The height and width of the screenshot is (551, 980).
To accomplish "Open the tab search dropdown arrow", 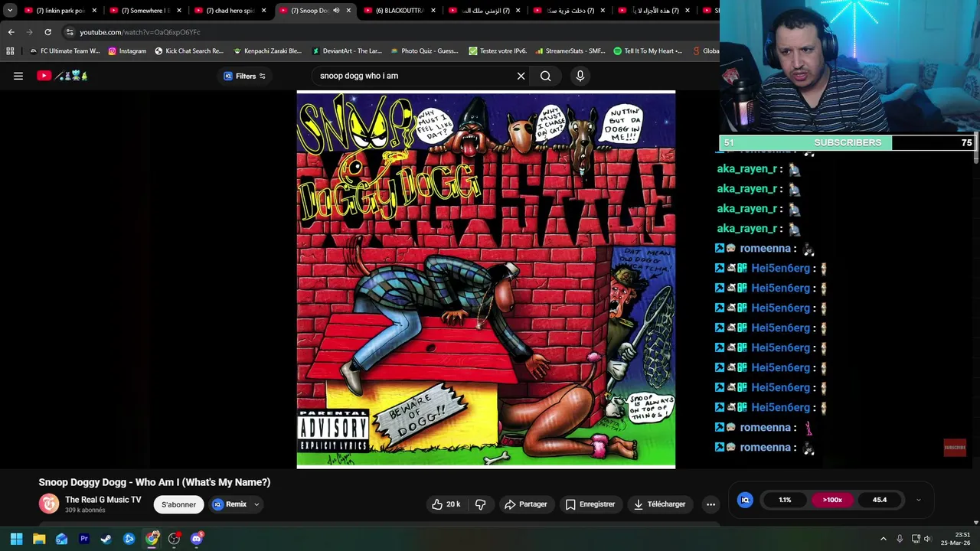I will pyautogui.click(x=10, y=11).
